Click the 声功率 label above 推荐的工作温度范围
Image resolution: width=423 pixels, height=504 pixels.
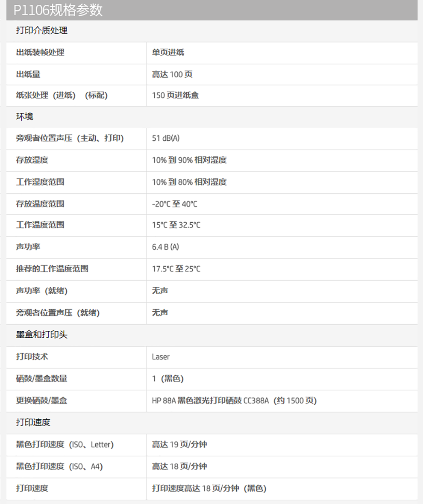tap(28, 247)
